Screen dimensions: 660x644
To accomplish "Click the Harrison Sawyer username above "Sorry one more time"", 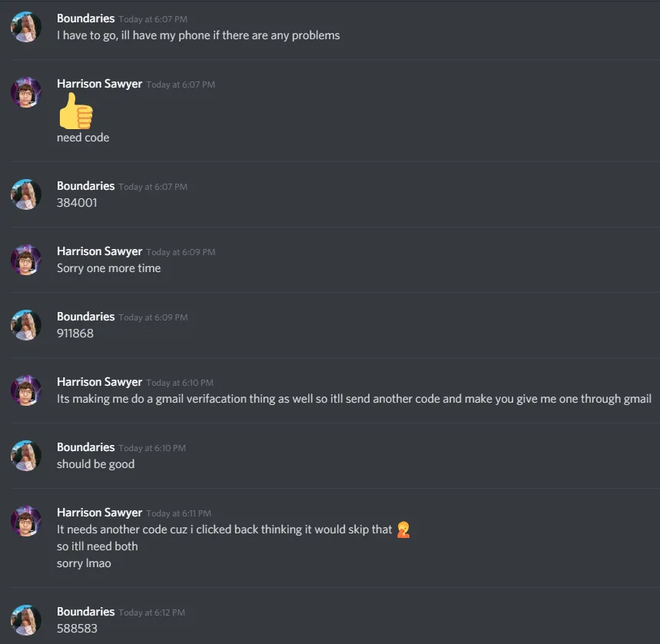I will [99, 251].
